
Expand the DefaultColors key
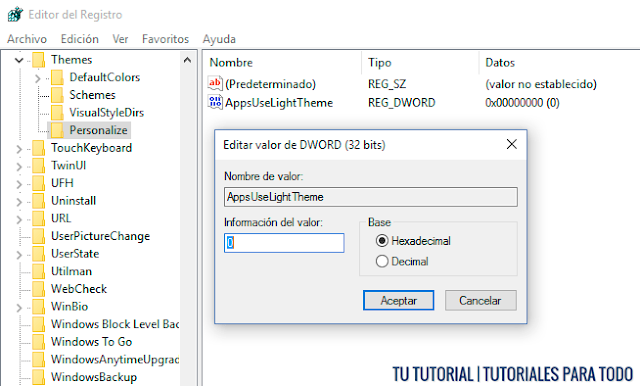(38, 78)
